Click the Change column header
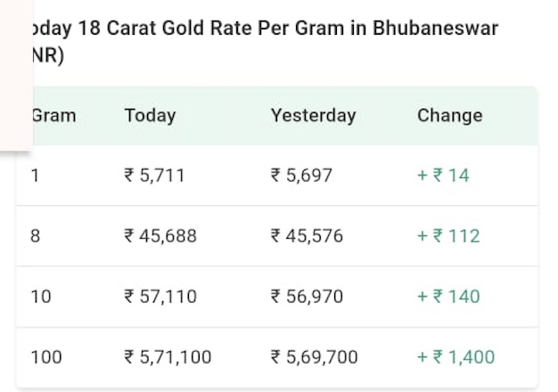The width and height of the screenshot is (558, 392). [449, 115]
